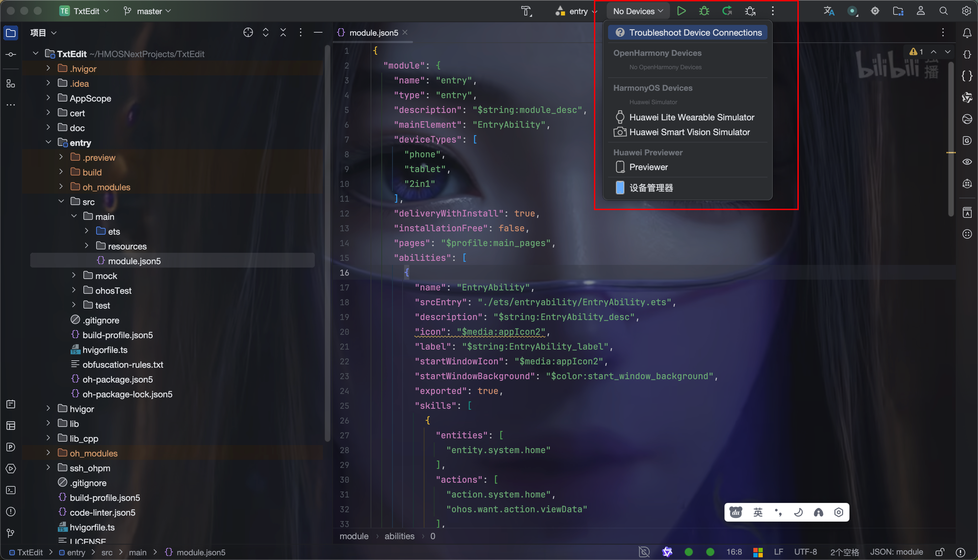
Task: Click the green Run button
Action: 681,11
